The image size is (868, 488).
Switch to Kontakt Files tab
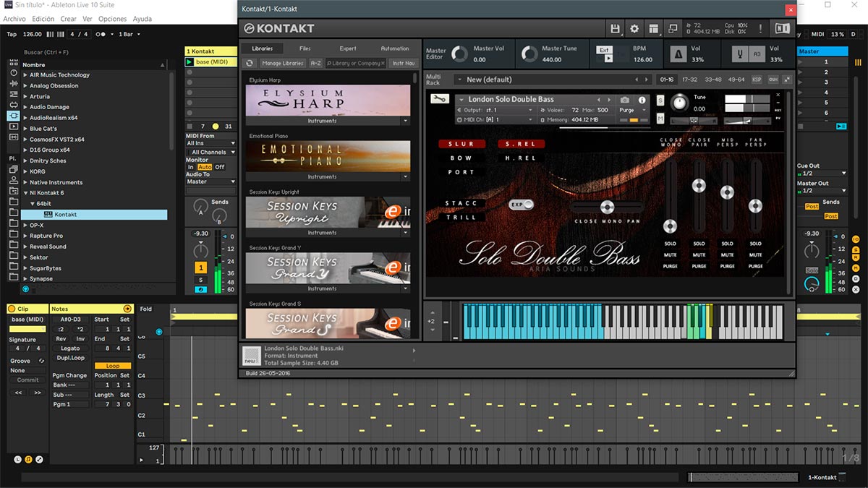[305, 48]
